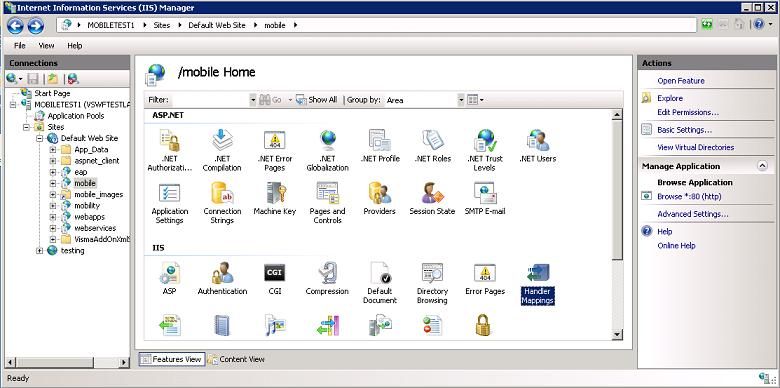Open the SMTP E-mail feature
The image size is (780, 388).
(x=485, y=198)
